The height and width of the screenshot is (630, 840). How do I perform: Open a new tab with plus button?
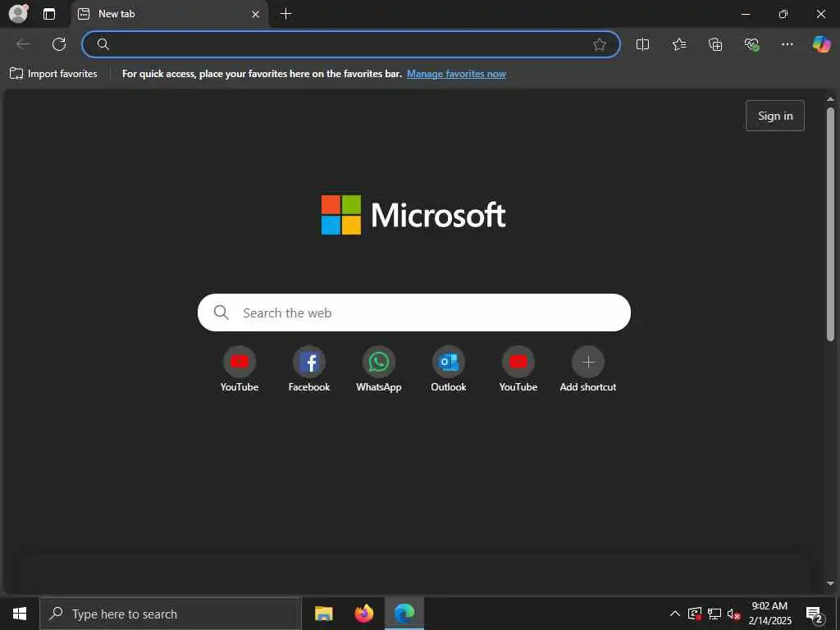tap(286, 14)
